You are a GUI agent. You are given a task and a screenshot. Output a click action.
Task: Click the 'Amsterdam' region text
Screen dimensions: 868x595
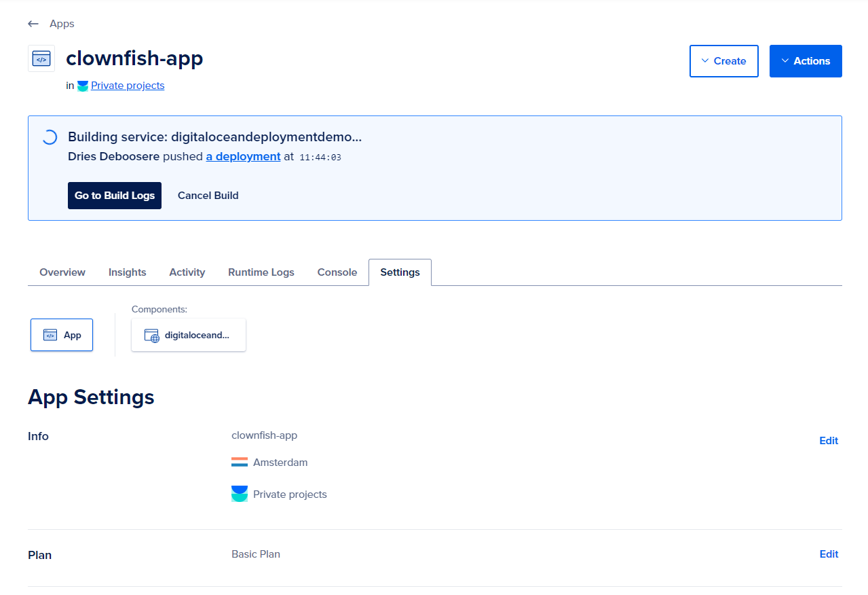[280, 463]
